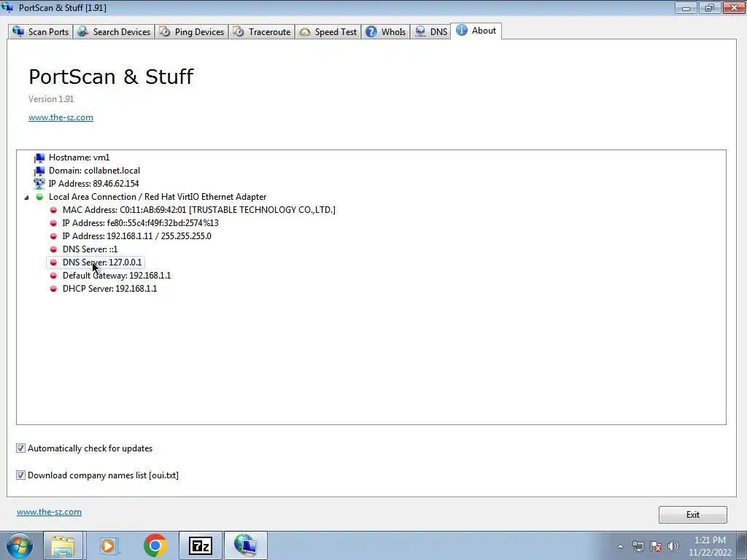
Task: Click the green dot beside Local Area Connection
Action: point(39,197)
